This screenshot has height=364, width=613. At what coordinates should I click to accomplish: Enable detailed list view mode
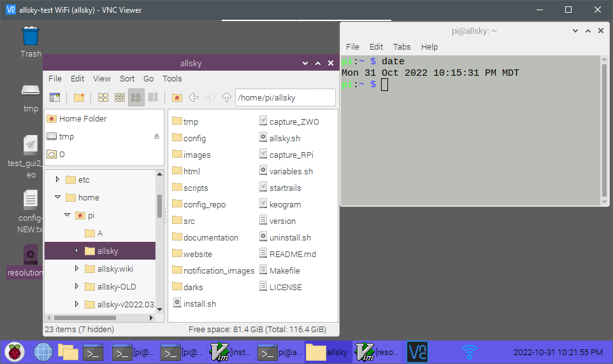tap(153, 97)
